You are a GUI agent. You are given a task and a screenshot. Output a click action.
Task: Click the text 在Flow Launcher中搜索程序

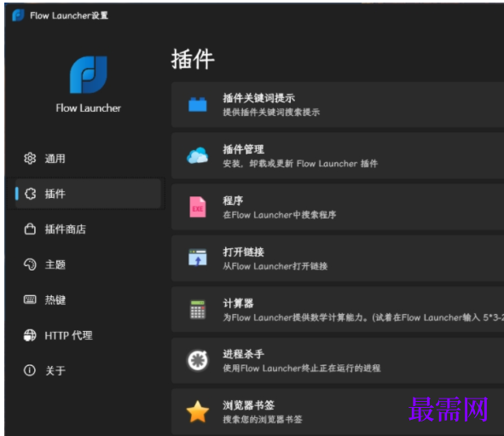pos(280,215)
